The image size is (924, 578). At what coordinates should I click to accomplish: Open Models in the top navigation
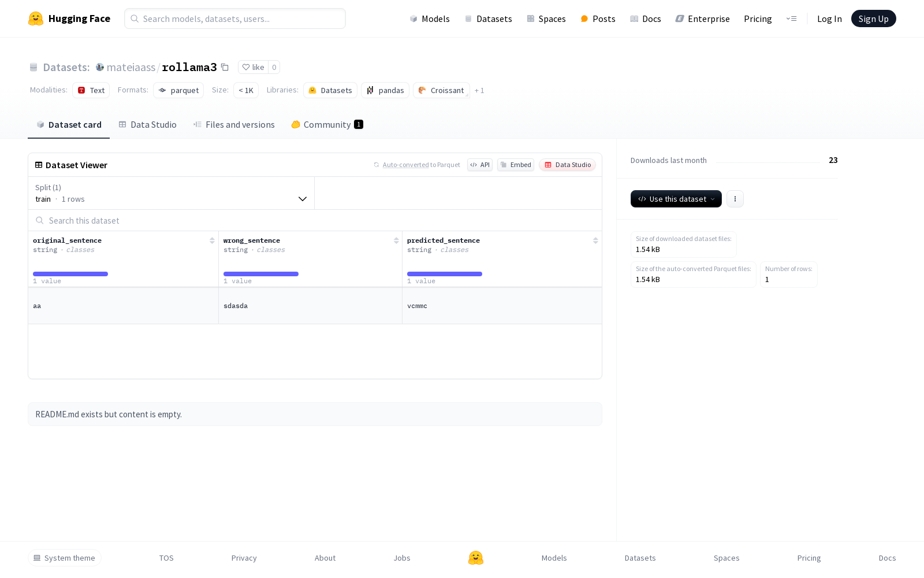430,18
